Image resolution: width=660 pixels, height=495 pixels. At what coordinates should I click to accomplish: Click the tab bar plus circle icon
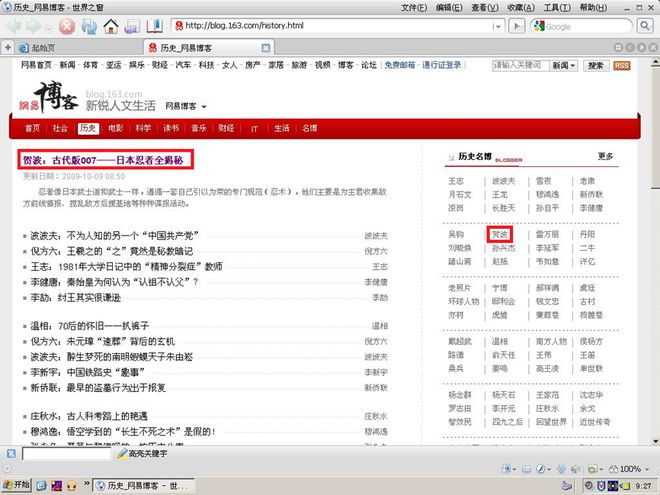pos(618,48)
